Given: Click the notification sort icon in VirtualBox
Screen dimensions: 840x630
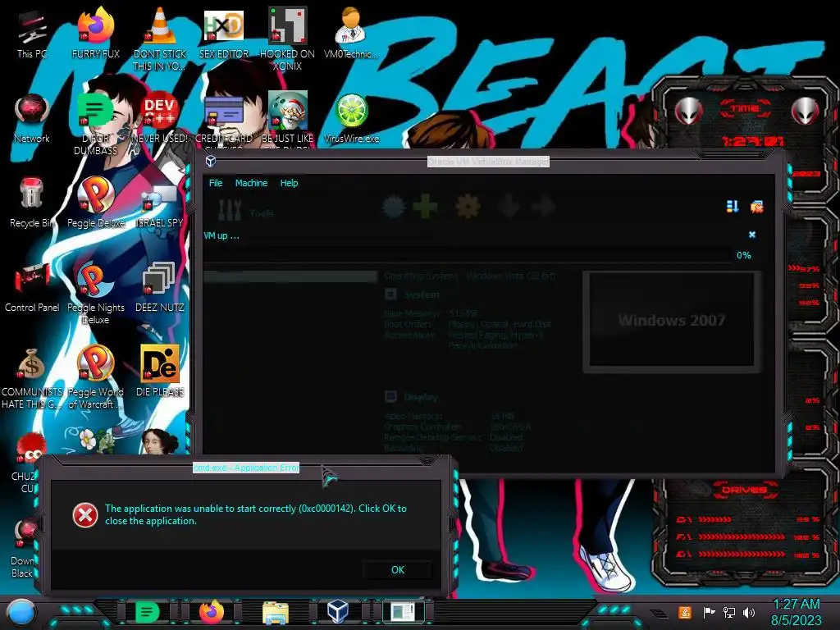Looking at the screenshot, I should [733, 207].
